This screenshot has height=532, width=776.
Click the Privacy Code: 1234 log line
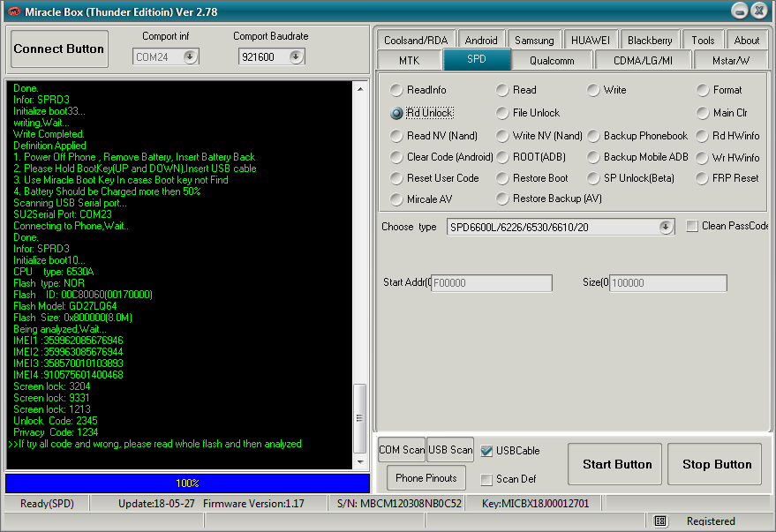click(56, 432)
